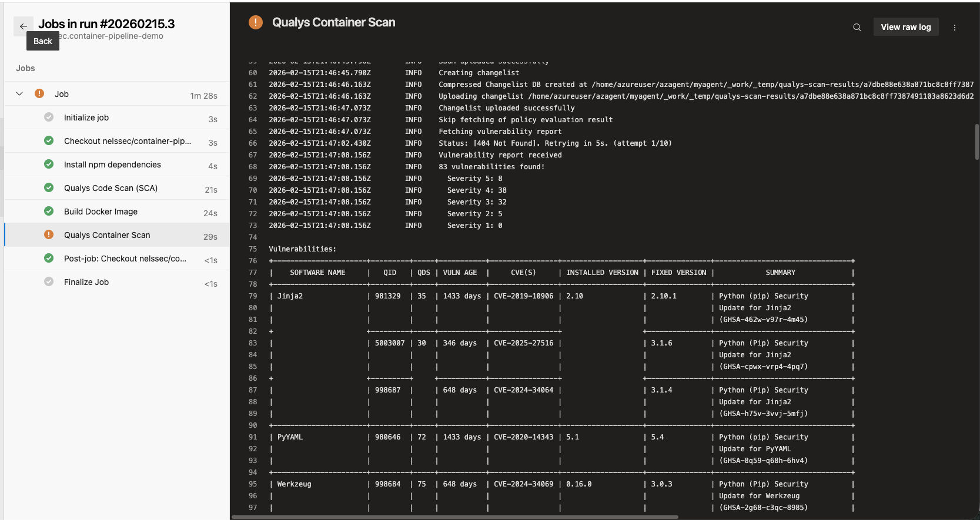The image size is (980, 520).
Task: Click the 'Severity 3: 32' log line
Action: (477, 202)
